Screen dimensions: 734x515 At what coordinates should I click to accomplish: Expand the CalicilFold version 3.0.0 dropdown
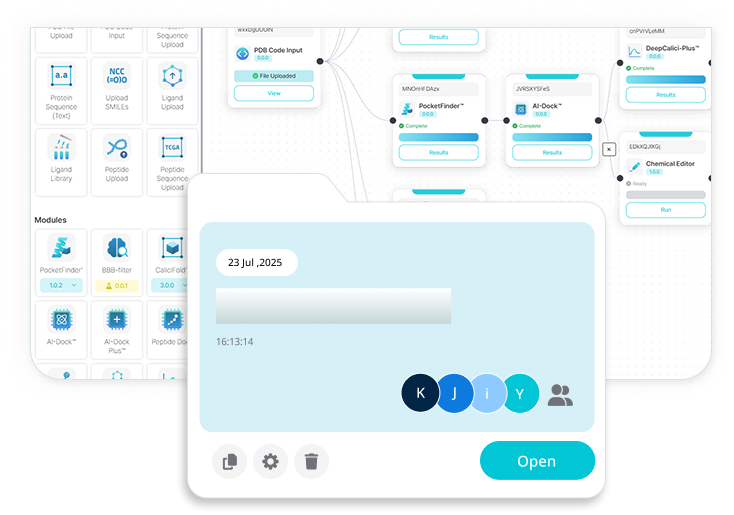172,285
